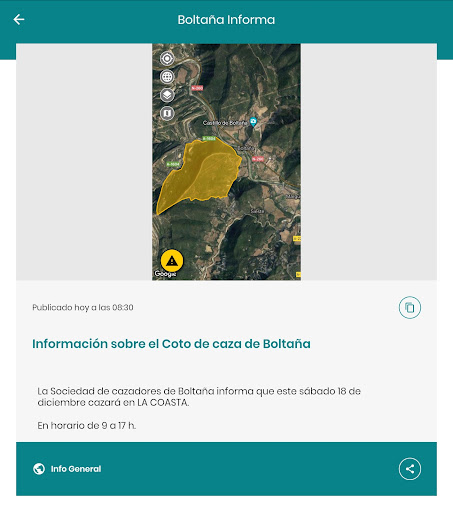Go back with the arrow icon
The height and width of the screenshot is (512, 453).
click(19, 20)
